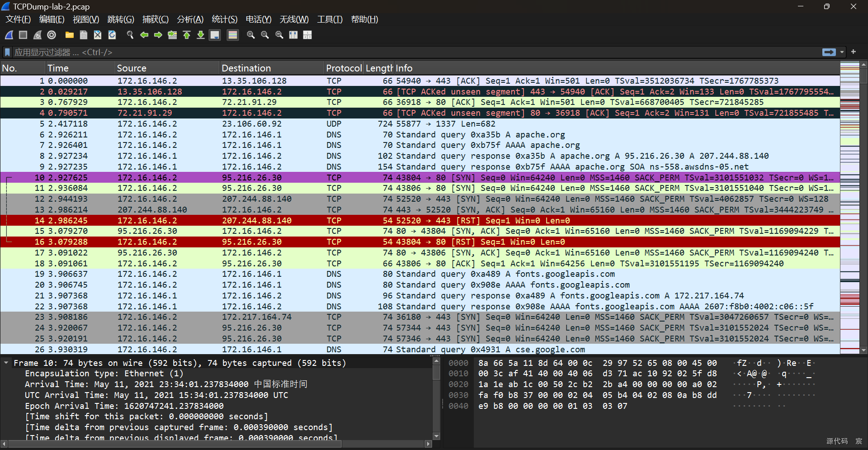Close this capture file via X document icon
Viewport: 868px width, 450px height.
tap(98, 35)
